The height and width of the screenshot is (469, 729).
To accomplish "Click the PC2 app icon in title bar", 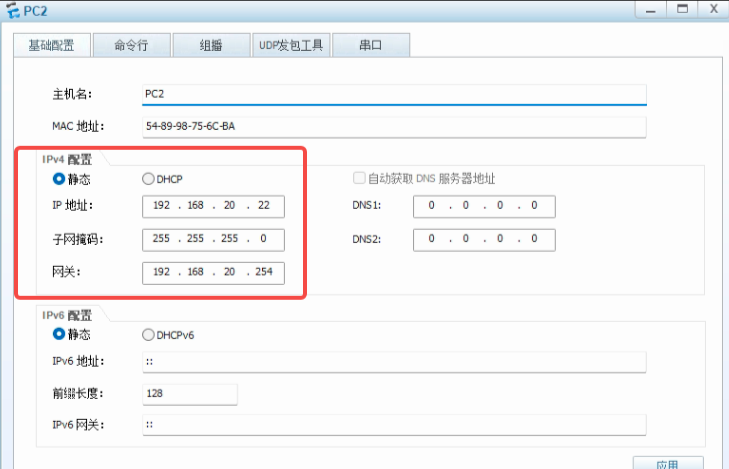I will [12, 10].
